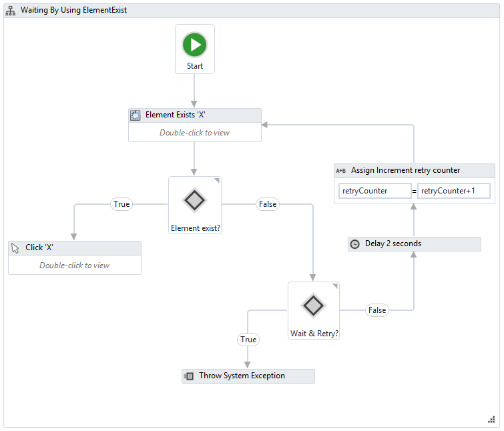Select the Throw System Exception icon
504x431 pixels.
[189, 376]
